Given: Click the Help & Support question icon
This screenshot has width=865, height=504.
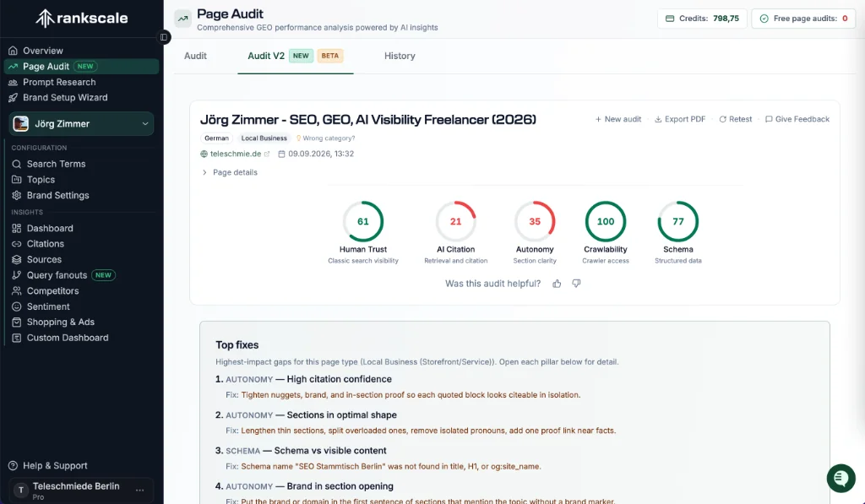Looking at the screenshot, I should tap(14, 465).
